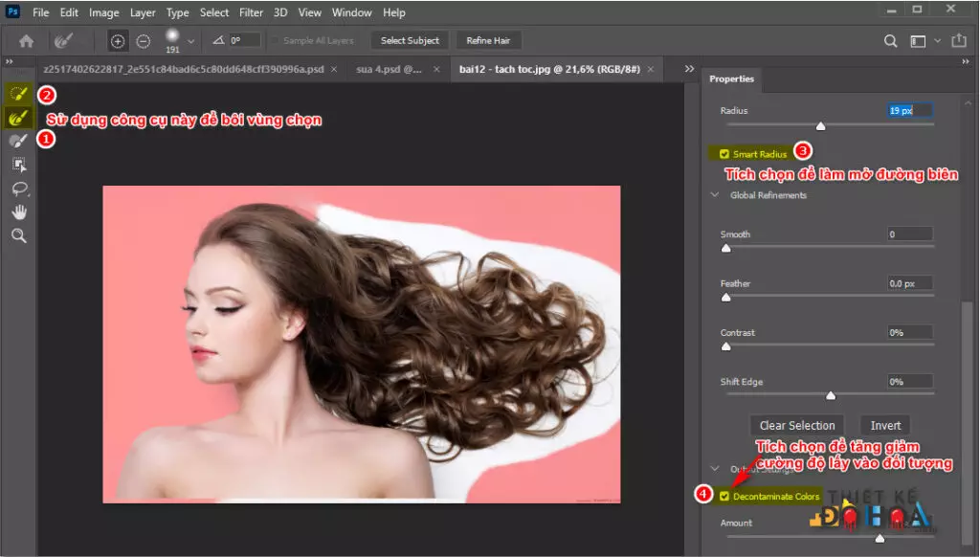Select the Refine Edge Brush tool

(19, 119)
